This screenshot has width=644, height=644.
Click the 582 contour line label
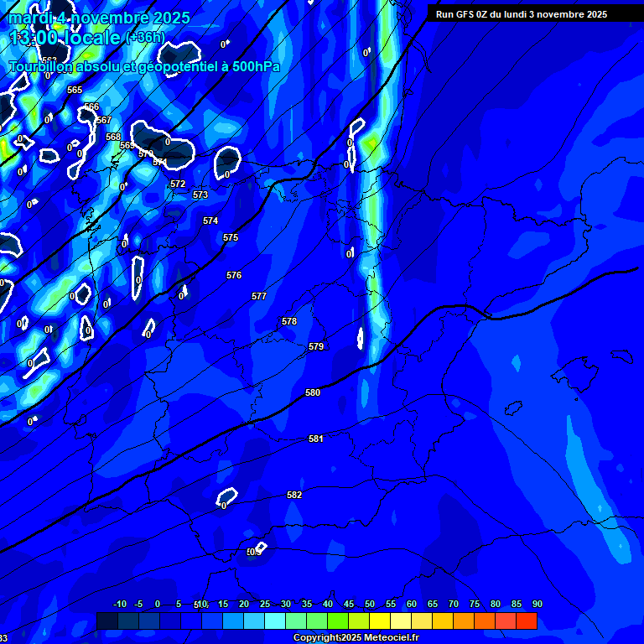pos(294,495)
